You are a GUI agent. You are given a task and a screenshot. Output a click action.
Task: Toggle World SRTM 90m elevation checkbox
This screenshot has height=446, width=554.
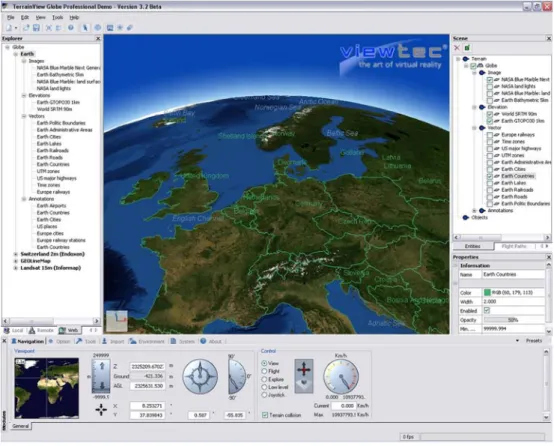point(490,114)
